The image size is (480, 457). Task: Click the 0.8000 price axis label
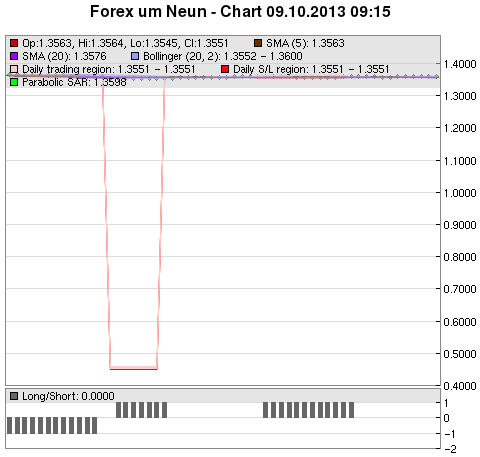(460, 257)
